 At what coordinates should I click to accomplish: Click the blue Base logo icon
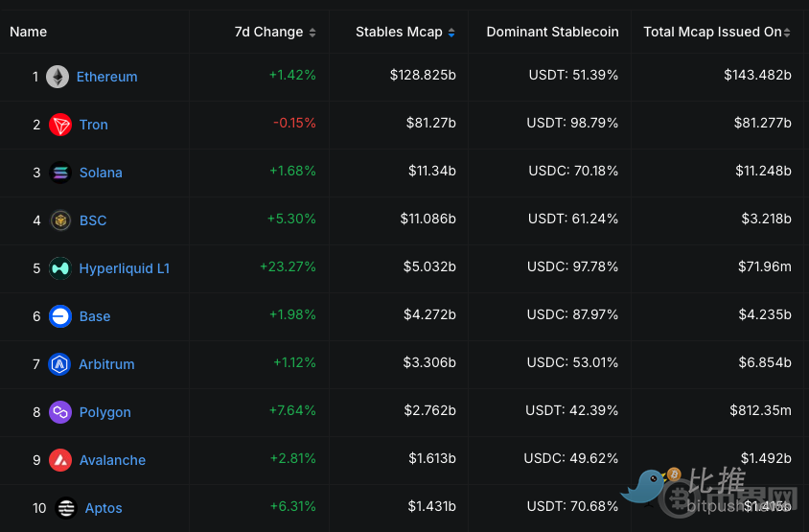pyautogui.click(x=60, y=316)
